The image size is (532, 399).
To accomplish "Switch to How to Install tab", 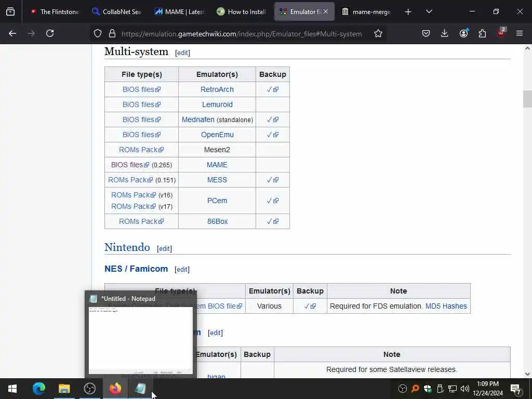I will click(x=241, y=12).
